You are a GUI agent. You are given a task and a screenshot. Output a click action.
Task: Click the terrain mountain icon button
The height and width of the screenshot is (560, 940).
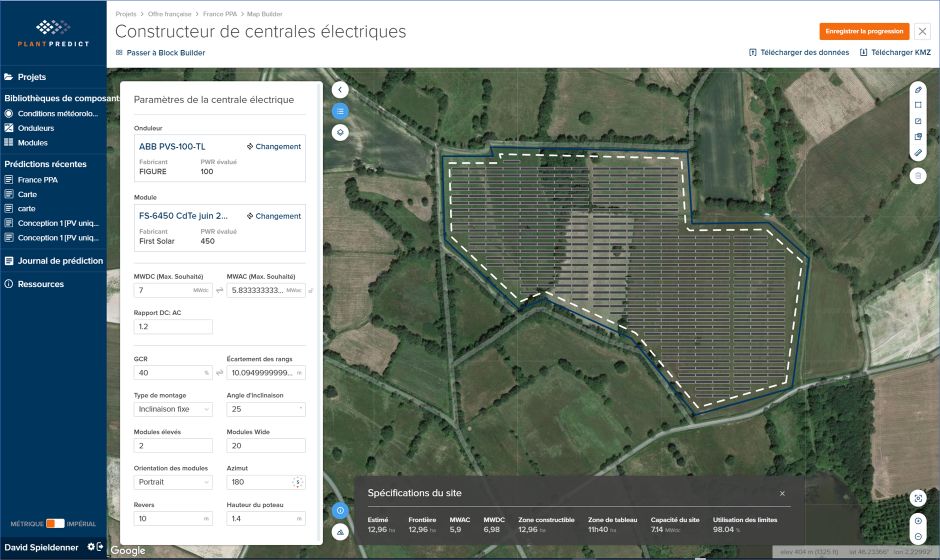pos(340,532)
